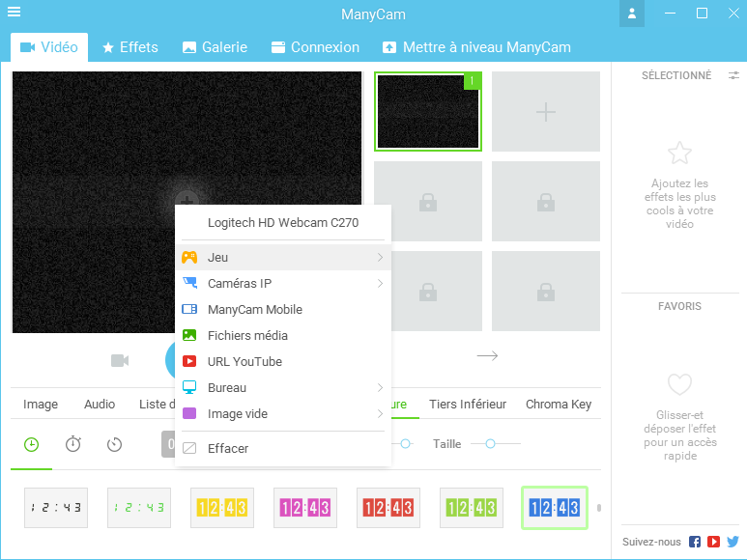
Task: Click the ManyCam Mobile icon
Action: coord(189,309)
